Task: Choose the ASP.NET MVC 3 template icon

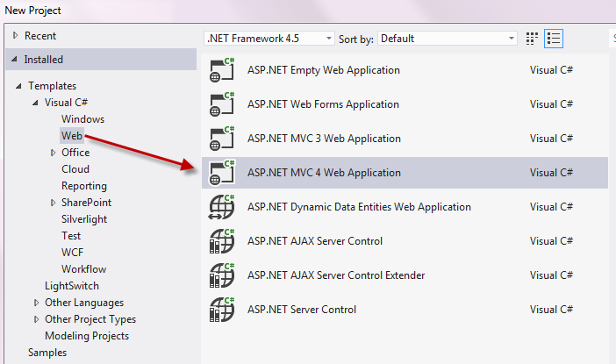Action: click(222, 139)
